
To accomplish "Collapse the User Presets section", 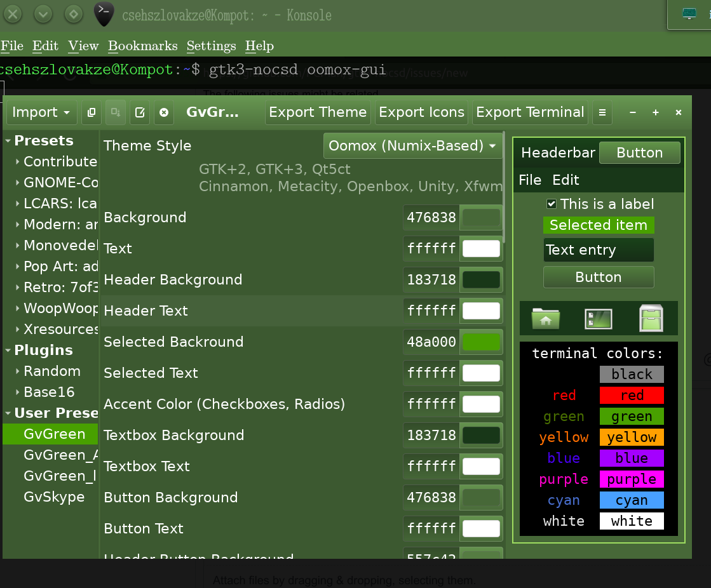I will [x=8, y=413].
